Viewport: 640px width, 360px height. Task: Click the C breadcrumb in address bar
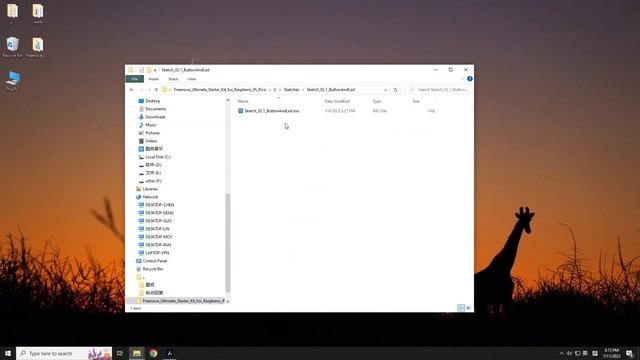tap(275, 89)
